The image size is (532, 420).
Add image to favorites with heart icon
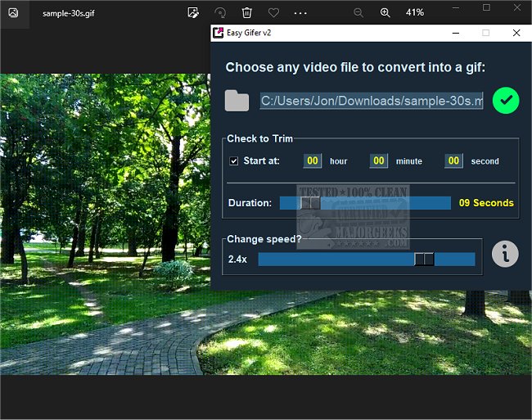coord(273,13)
